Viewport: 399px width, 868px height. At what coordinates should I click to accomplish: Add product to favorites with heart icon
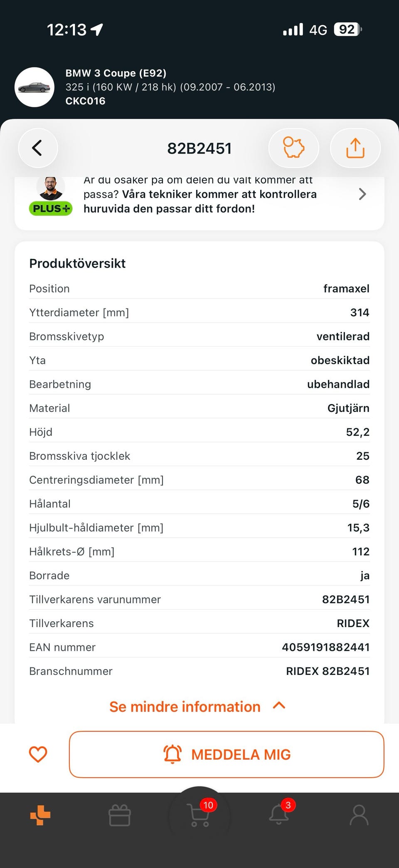pos(38,754)
